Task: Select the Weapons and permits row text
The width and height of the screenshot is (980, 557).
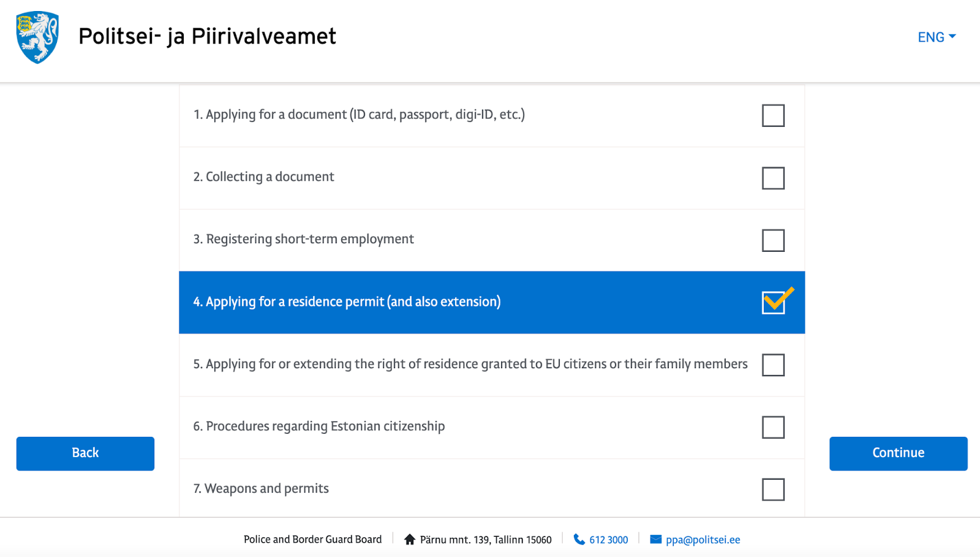Action: pos(261,488)
